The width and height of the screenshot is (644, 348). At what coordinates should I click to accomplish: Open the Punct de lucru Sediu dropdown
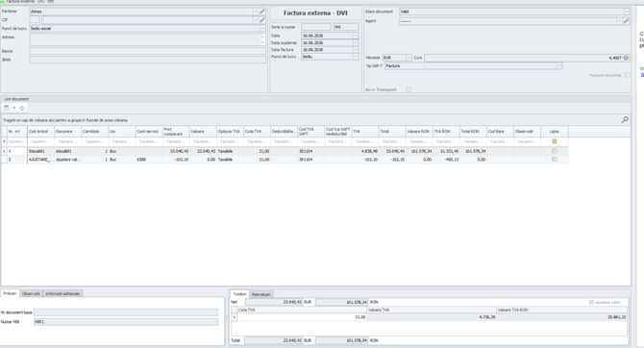coord(356,57)
